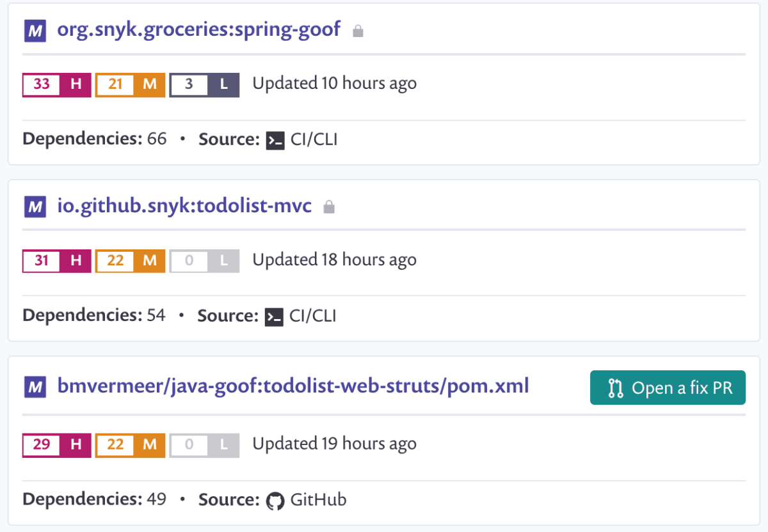This screenshot has width=768, height=532.
Task: Click the disabled low severity badge on todolist-web-struts
Action: [x=204, y=445]
